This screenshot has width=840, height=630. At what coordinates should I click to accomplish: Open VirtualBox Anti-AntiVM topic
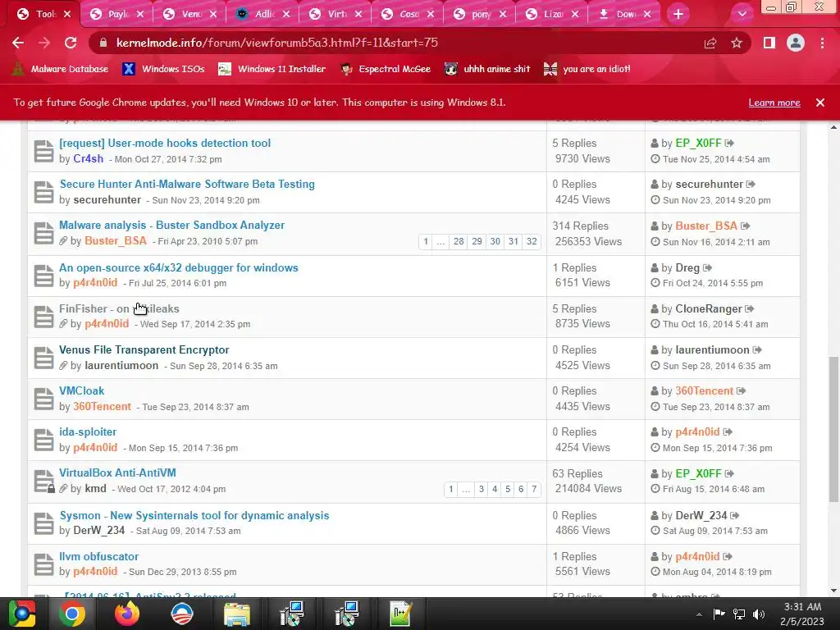click(117, 472)
